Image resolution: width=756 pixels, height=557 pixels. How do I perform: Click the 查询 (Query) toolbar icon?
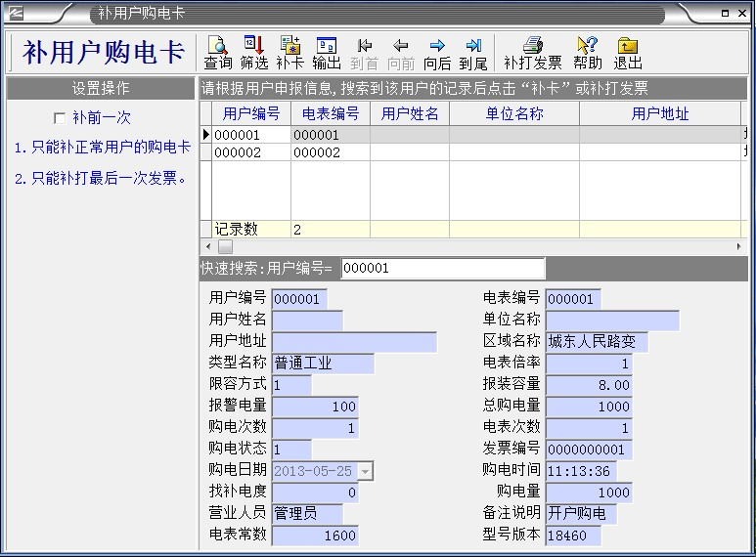pos(217,53)
